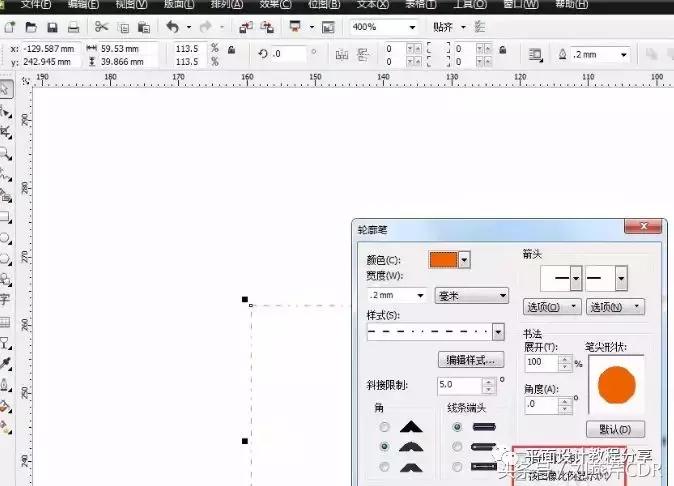Click the Export icon in toolbar
674x486 pixels.
[267, 28]
